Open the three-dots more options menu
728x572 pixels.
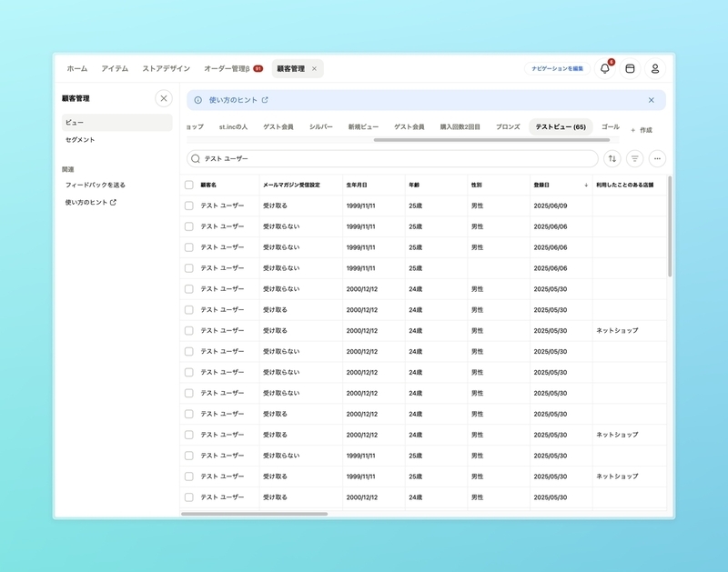[x=657, y=158]
